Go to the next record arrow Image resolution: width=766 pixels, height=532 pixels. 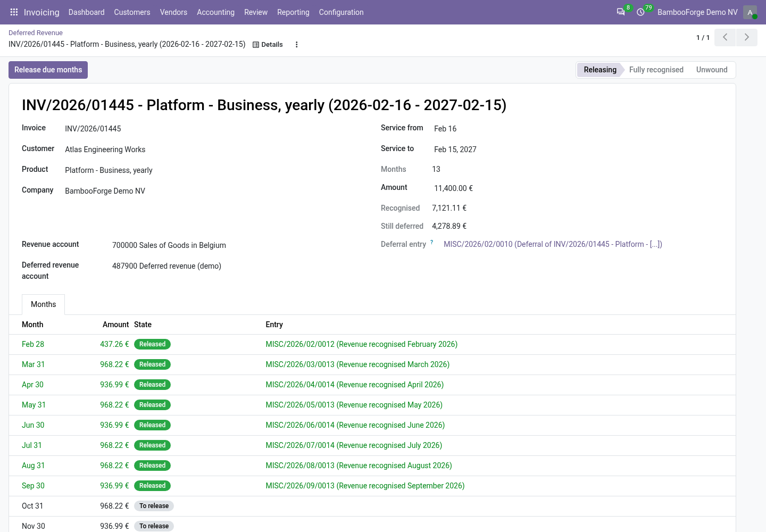tap(747, 37)
